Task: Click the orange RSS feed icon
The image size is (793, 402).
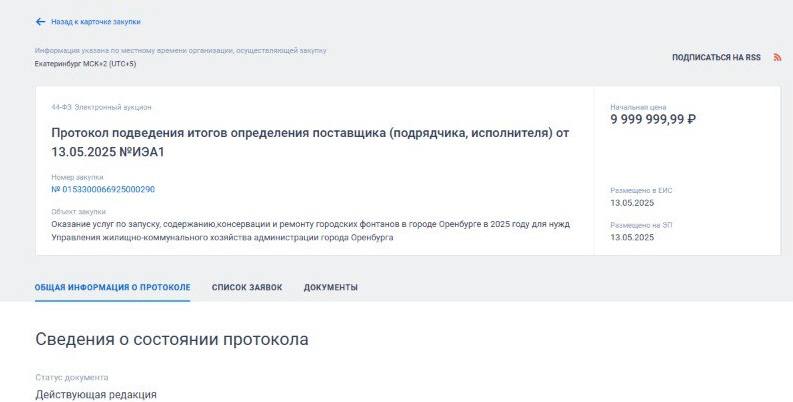Action: (777, 58)
